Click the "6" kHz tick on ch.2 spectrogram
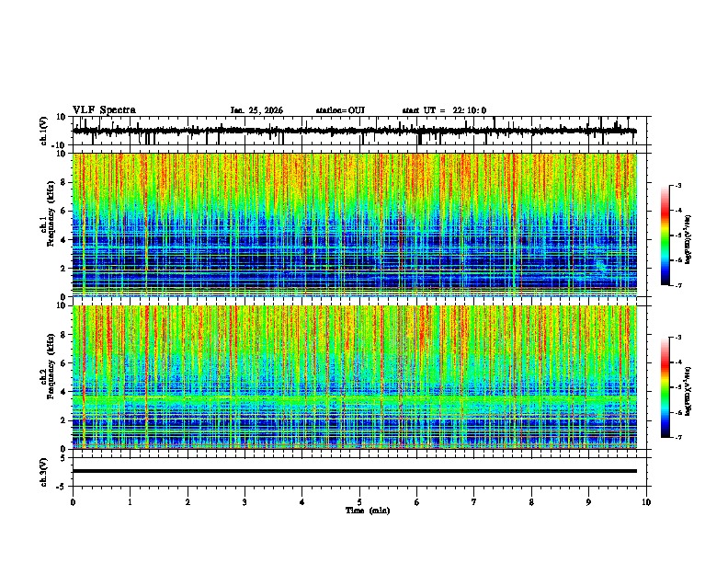 [64, 363]
